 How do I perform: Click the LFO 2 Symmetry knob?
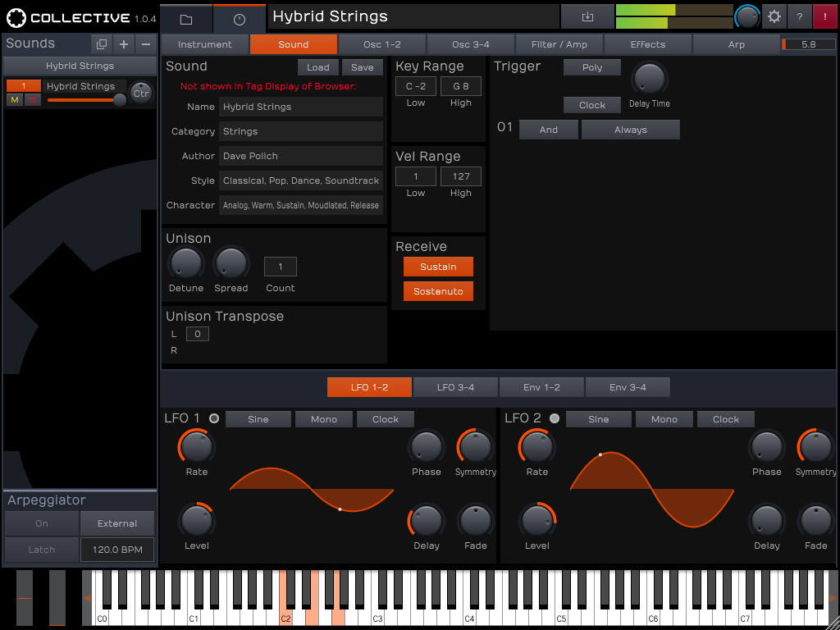coord(815,447)
